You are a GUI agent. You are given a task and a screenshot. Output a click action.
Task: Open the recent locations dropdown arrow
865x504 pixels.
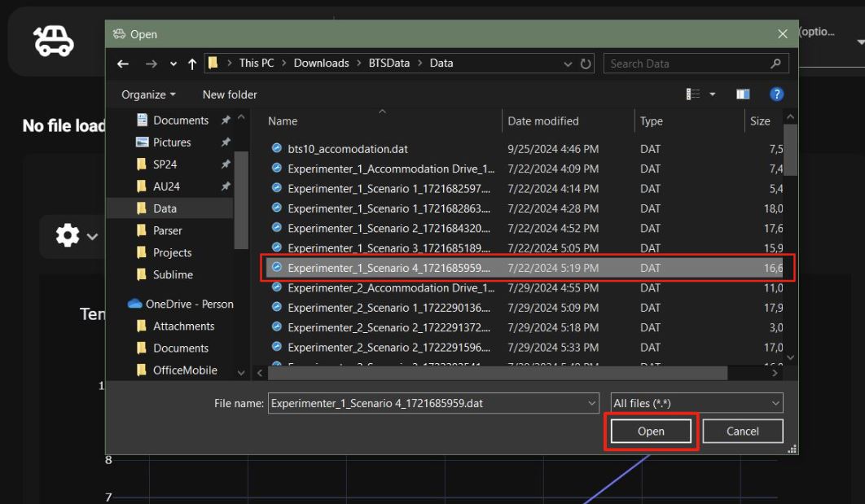tap(173, 64)
